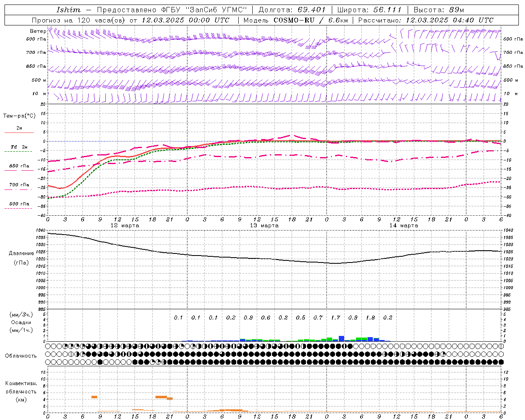The image size is (525, 420).
Task: Click the "Ветер" wind panel label
Action: point(38,31)
